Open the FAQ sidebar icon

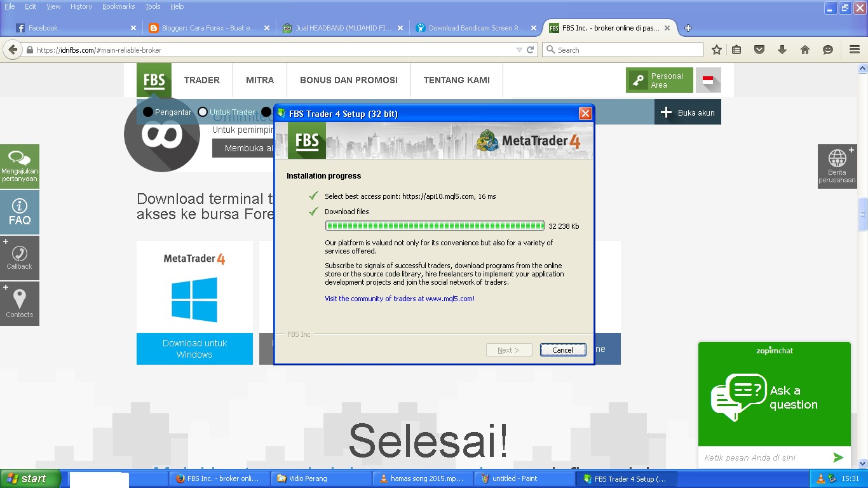[20, 212]
